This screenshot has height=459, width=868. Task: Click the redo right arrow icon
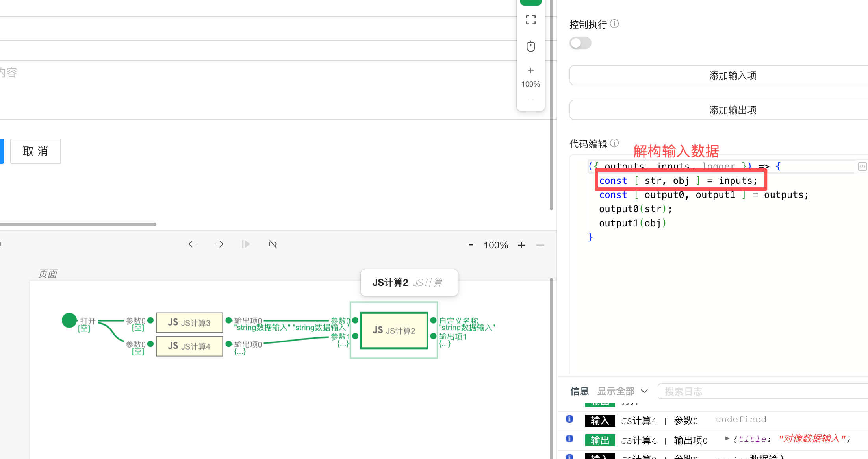point(219,244)
